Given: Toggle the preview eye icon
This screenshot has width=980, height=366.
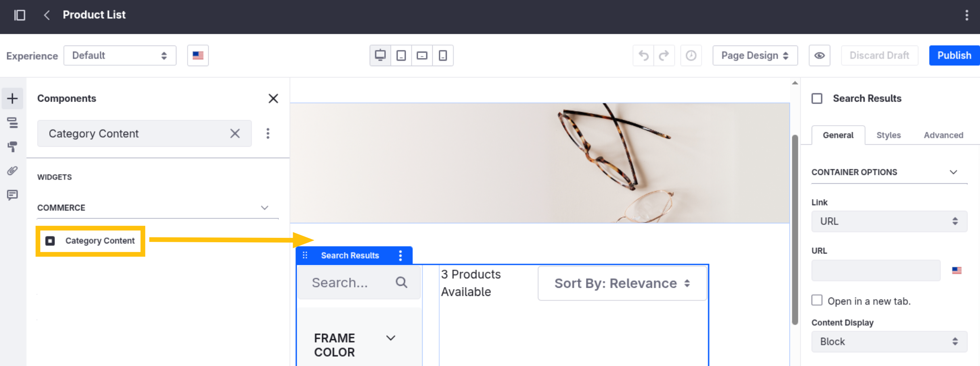Looking at the screenshot, I should (819, 55).
